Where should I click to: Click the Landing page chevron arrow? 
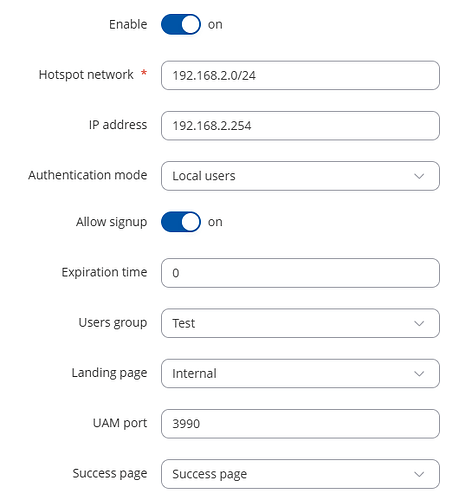[x=419, y=374]
